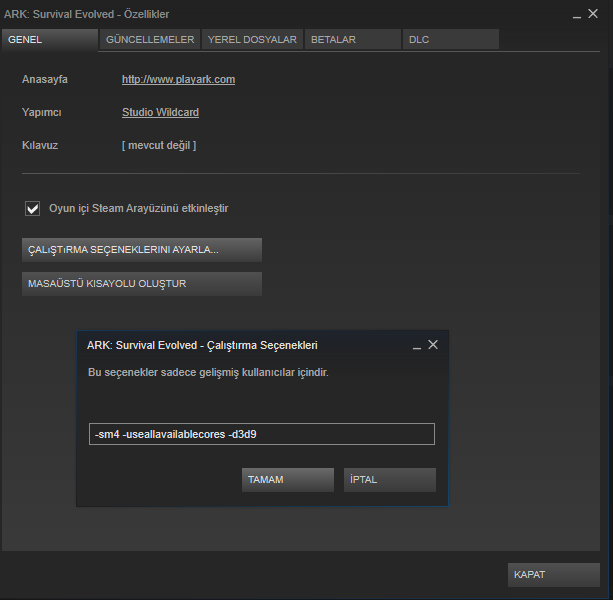
Task: Click the '[ mevcut değil ]' guide text
Action: [159, 145]
